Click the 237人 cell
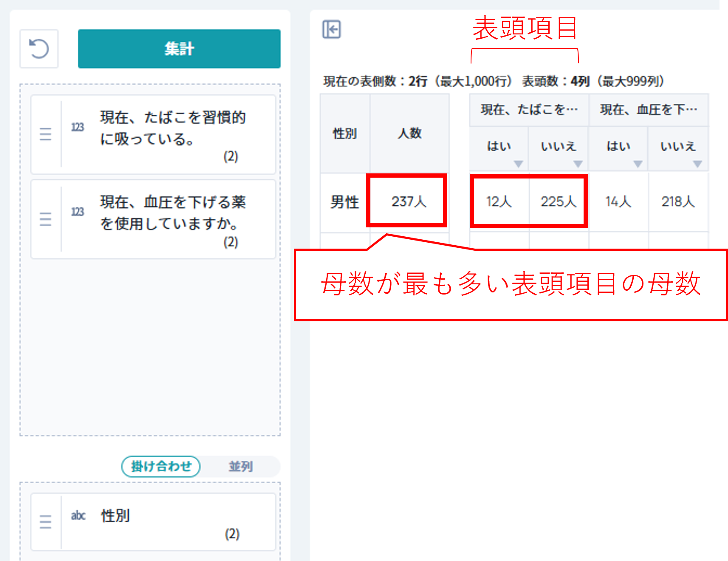The height and width of the screenshot is (561, 728). point(409,201)
